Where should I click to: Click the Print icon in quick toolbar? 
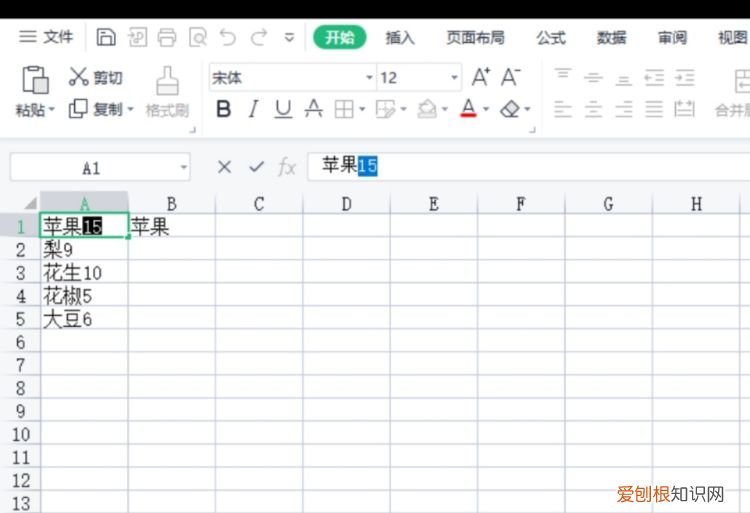coord(167,38)
